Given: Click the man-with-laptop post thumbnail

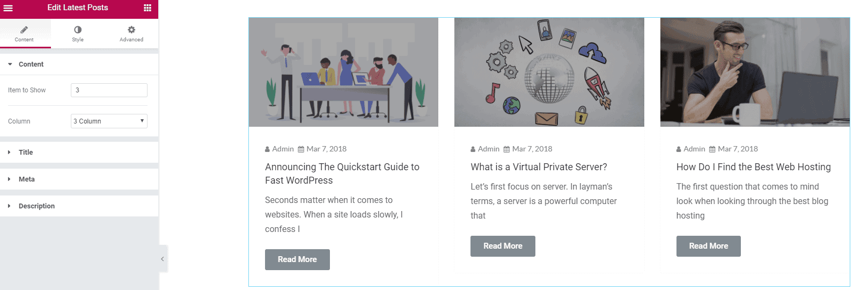Looking at the screenshot, I should click(755, 73).
